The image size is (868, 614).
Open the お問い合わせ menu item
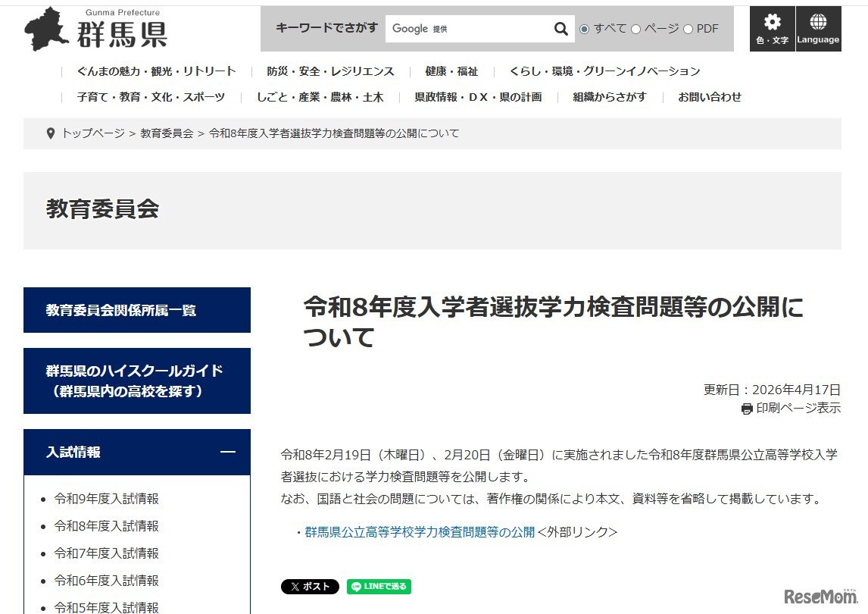coord(709,97)
